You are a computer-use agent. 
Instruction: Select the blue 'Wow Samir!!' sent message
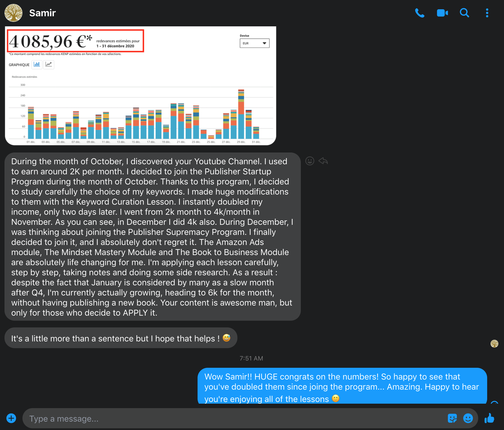(342, 386)
